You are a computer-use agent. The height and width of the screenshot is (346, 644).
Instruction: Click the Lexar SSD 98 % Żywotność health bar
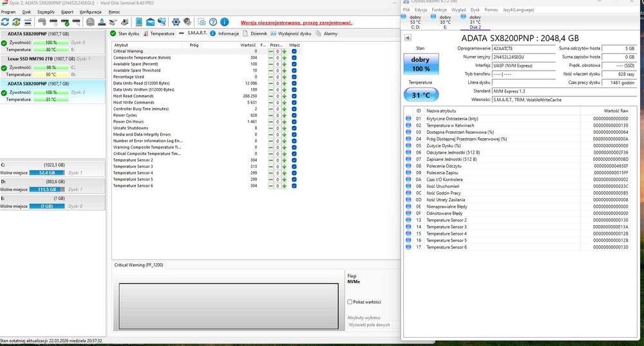(x=50, y=68)
